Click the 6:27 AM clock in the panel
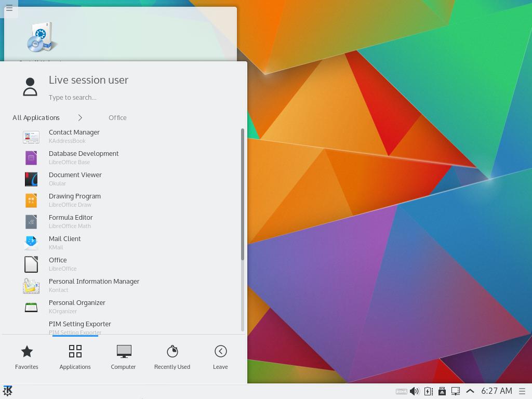Screen dimensions: 532x399 point(497,391)
